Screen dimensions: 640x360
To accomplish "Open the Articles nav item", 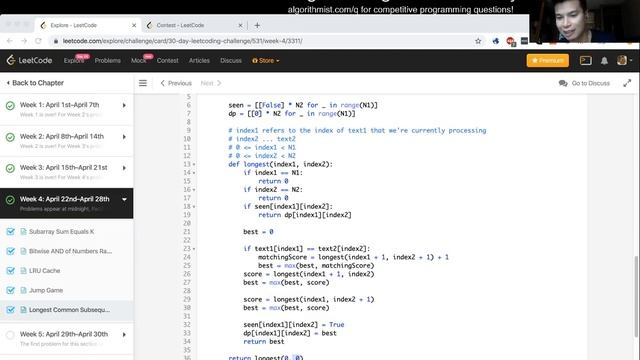I will (199, 60).
